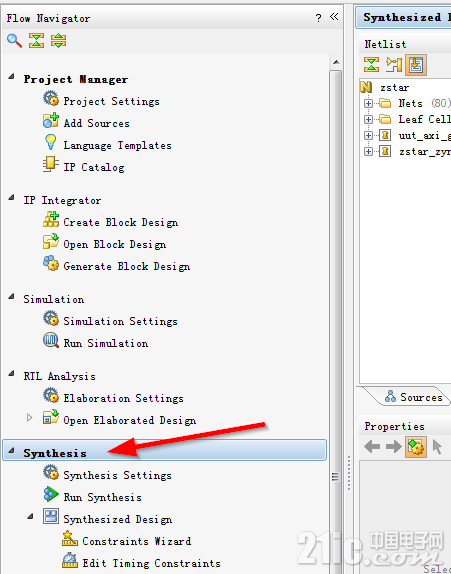Open Project Settings gear icon
451x574 pixels.
point(51,99)
